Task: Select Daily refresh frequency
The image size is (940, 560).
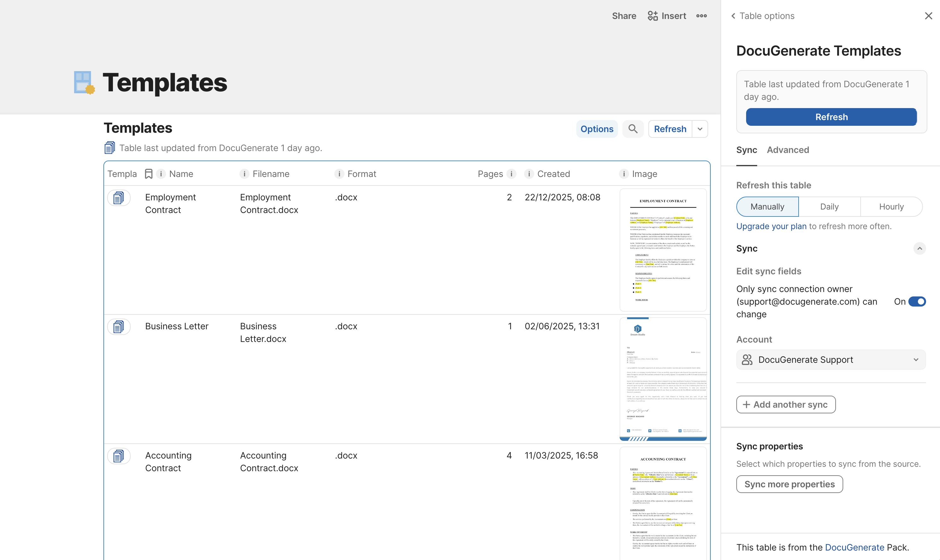Action: point(829,206)
